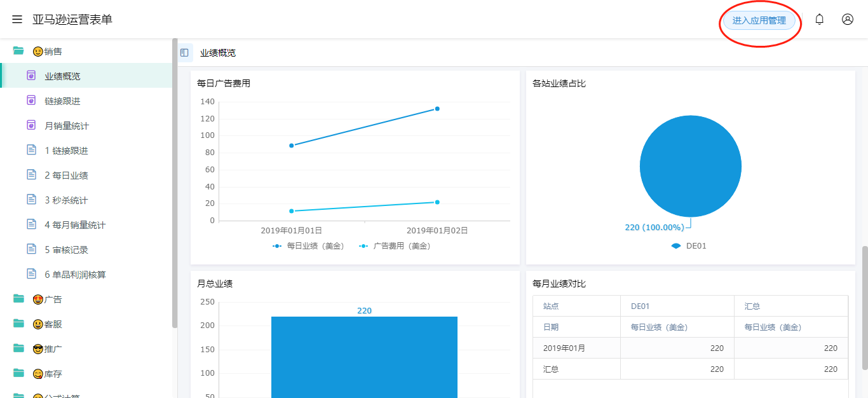Click the form icon beside 4 每月销量统计

click(x=31, y=224)
